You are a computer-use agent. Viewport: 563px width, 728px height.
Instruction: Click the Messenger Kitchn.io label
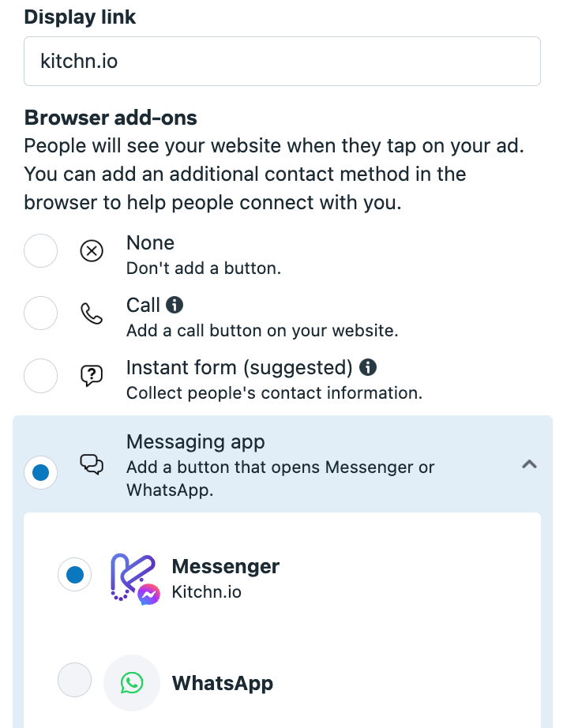226,579
